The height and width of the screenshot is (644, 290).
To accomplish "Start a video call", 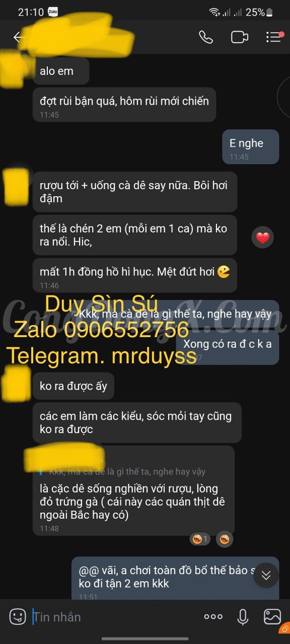I will (240, 37).
